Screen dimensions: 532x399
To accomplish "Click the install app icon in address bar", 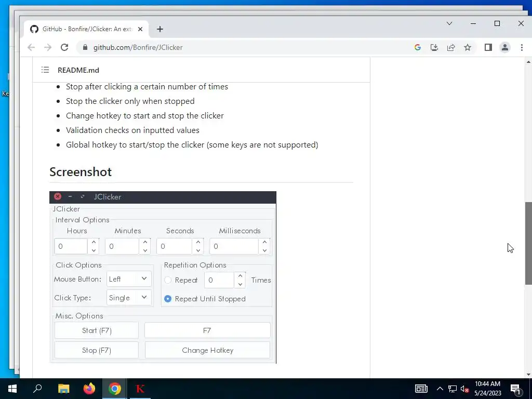I will tap(434, 47).
